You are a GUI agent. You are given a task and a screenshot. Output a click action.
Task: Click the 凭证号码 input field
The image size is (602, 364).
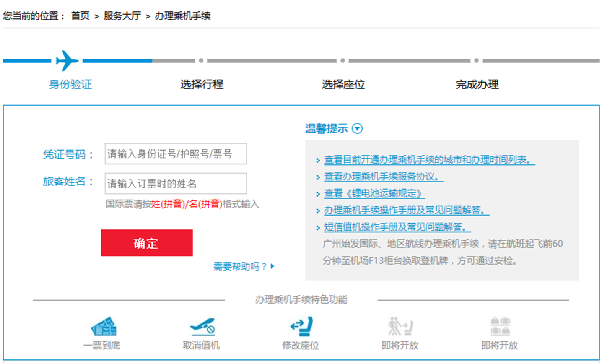point(176,154)
